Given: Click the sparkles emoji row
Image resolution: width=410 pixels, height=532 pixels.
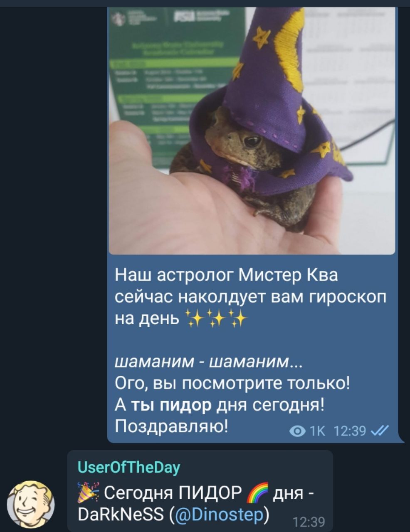Looking at the screenshot, I should pos(215,319).
